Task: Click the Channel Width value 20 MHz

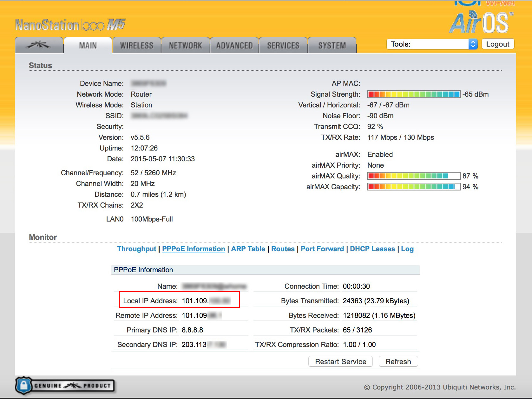Action: [143, 183]
